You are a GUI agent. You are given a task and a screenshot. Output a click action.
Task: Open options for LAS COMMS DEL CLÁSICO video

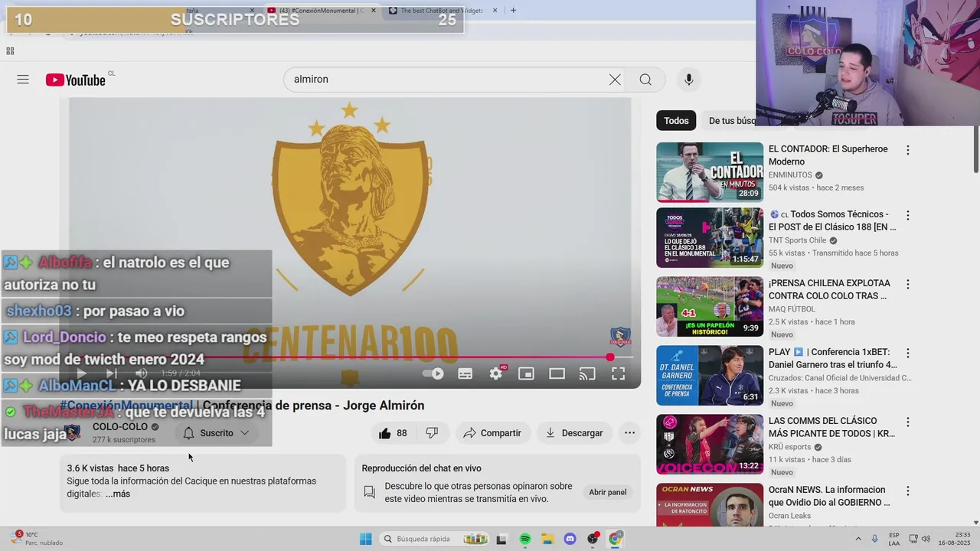point(908,422)
